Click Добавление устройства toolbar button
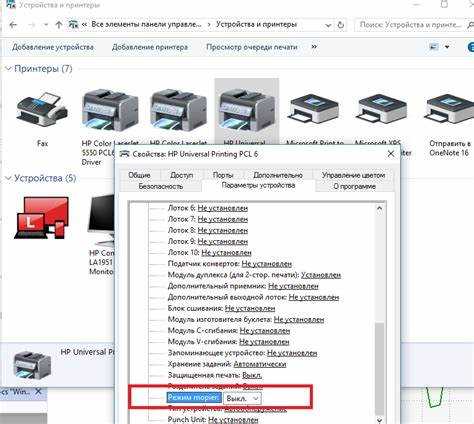Screen dimensions: 474x424 tap(53, 47)
